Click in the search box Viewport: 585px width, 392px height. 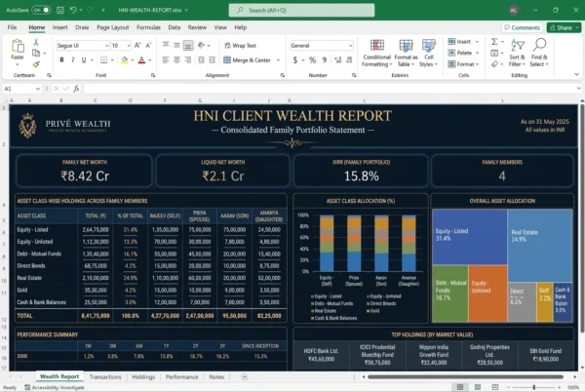pos(301,10)
